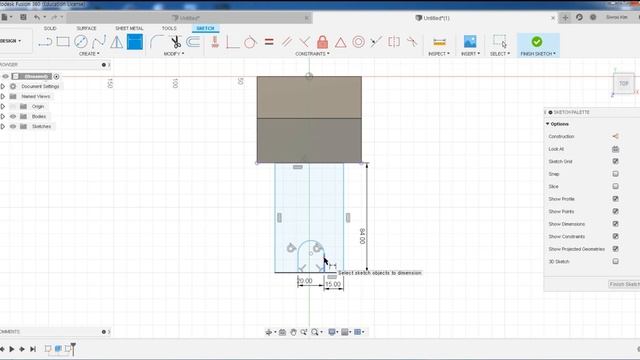Toggle the Sketch Grid checkbox
Viewport: 640px width, 360px height.
[x=616, y=161]
